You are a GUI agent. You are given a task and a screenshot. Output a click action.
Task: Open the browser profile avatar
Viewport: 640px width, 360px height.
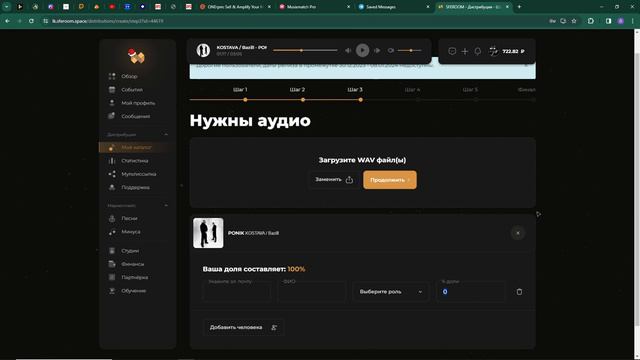coord(621,21)
